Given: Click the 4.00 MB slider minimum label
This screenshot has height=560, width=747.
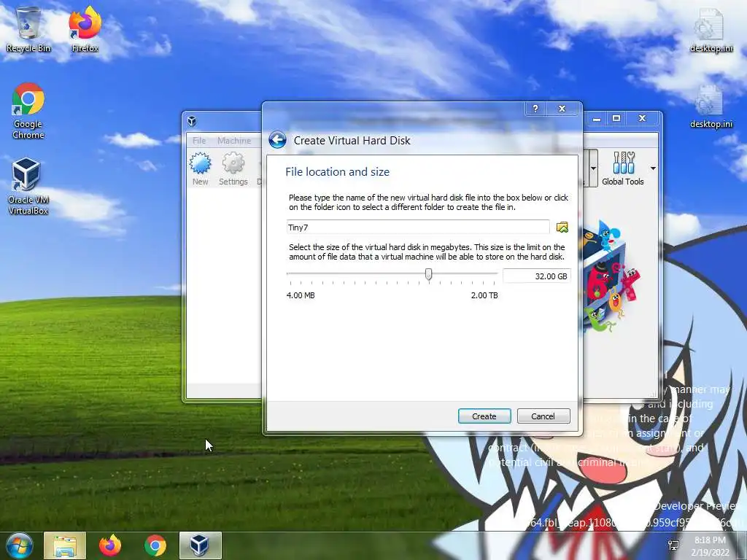Looking at the screenshot, I should pyautogui.click(x=301, y=295).
